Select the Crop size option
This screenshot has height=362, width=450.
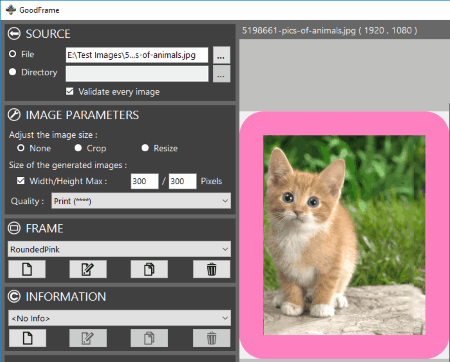(x=78, y=148)
